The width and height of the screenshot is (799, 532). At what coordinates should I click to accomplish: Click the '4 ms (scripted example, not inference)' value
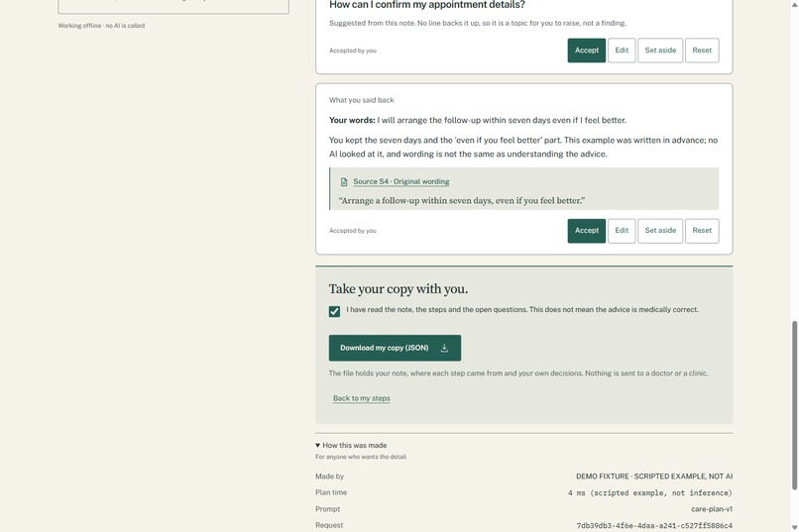[649, 492]
